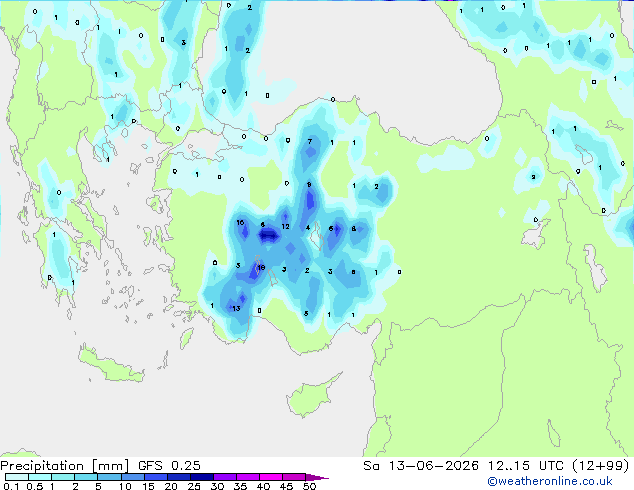Click the 35–40 mm legend color swatch
The image size is (634, 490).
[248, 477]
